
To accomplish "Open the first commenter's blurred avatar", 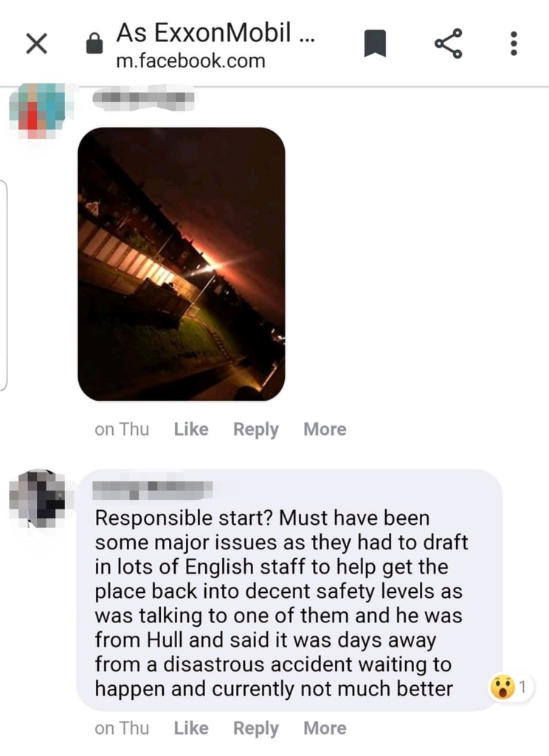I will (38, 111).
